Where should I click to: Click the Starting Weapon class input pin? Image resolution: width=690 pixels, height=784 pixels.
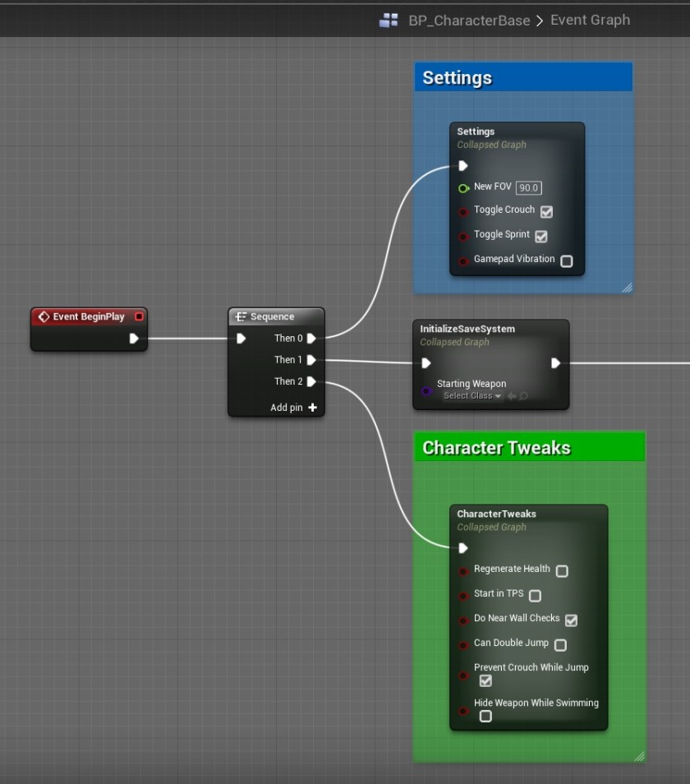click(425, 391)
